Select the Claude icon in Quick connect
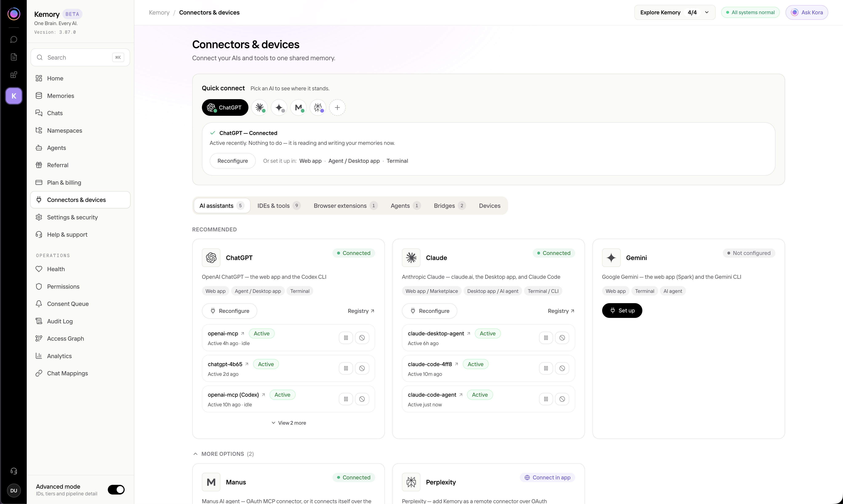 (x=260, y=108)
